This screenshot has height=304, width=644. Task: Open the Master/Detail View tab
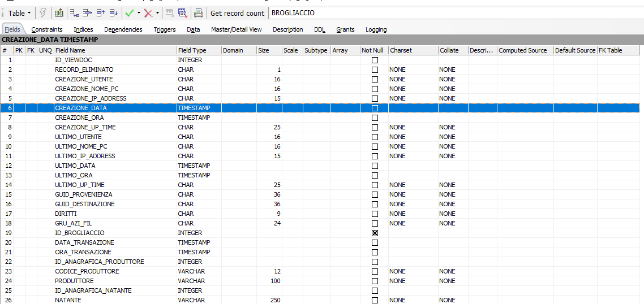[x=236, y=29]
